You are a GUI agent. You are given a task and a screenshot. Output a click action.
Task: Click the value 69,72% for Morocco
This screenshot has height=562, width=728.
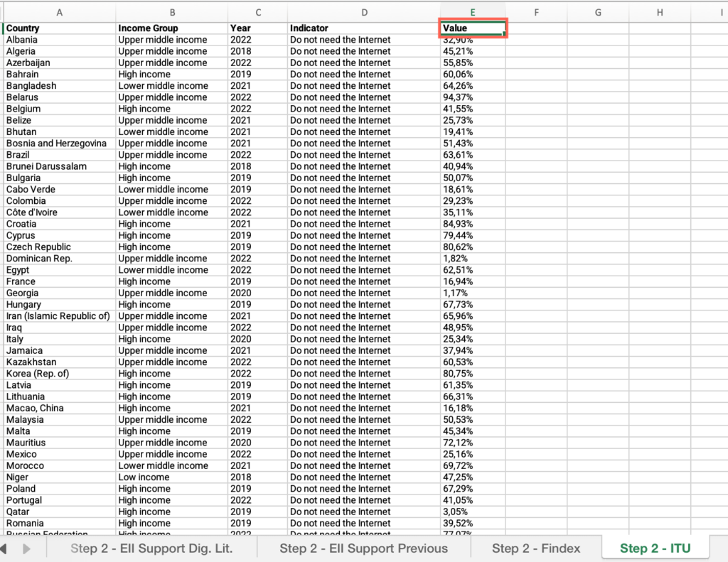coord(473,466)
